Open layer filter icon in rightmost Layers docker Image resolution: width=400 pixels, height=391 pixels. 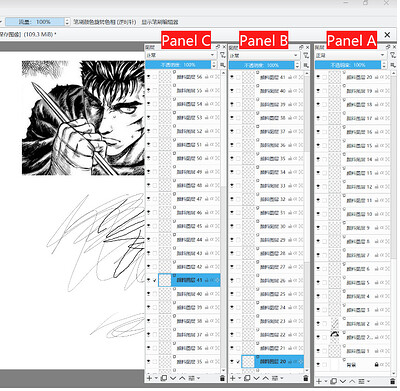pyautogui.click(x=393, y=55)
